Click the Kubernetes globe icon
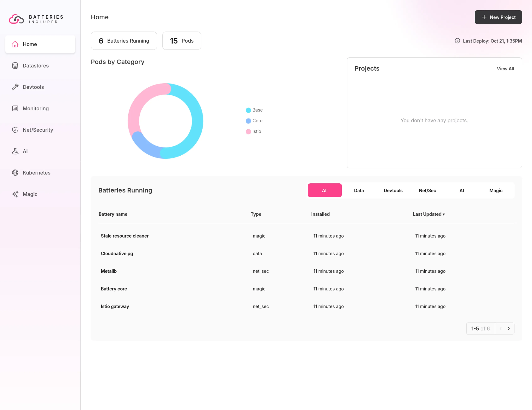This screenshot has width=532, height=410. click(x=15, y=173)
